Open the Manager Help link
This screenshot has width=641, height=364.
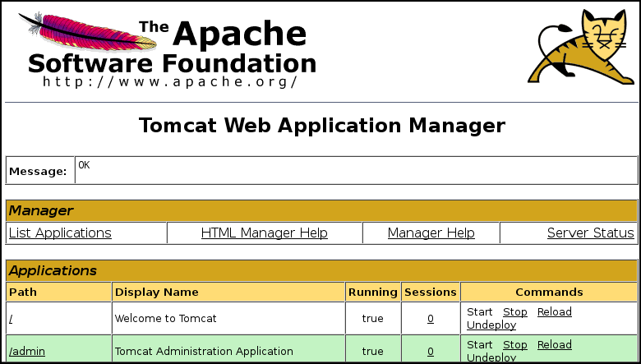point(431,233)
